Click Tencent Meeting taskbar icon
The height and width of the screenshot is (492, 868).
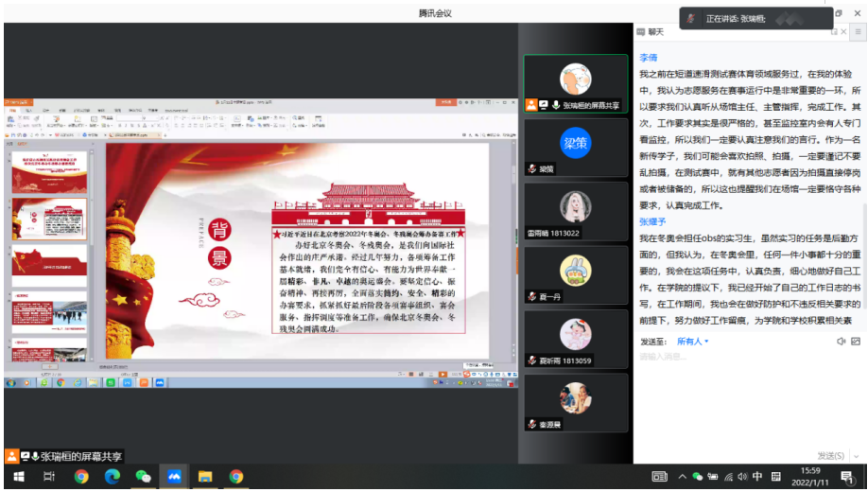coord(174,477)
